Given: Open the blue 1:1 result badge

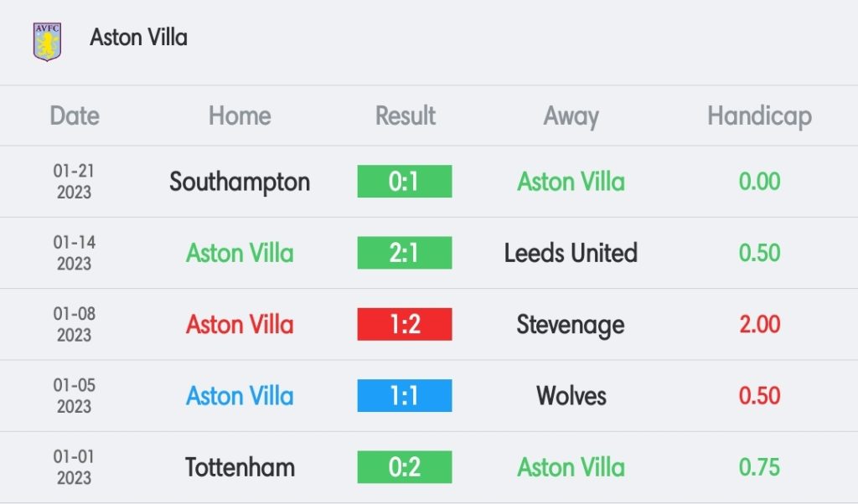Looking at the screenshot, I should 405,395.
